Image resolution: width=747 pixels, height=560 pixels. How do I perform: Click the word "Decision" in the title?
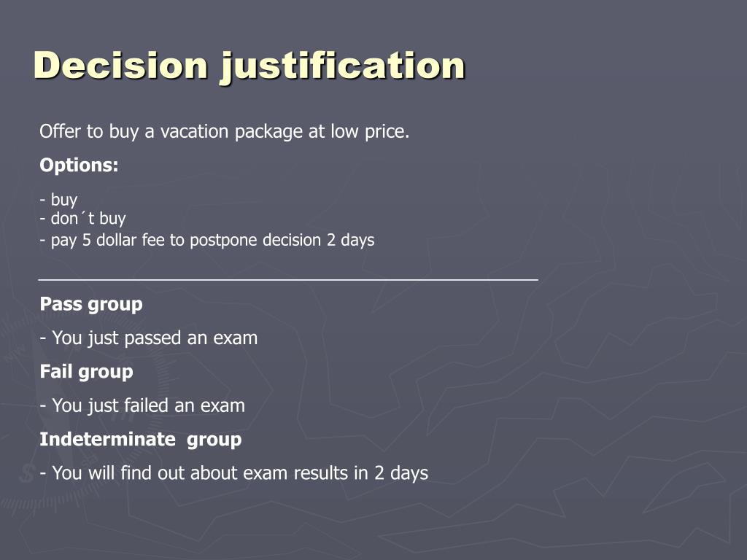coord(121,64)
